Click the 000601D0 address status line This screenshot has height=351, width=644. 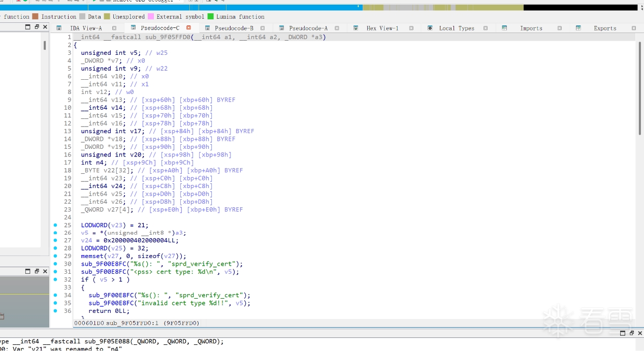coord(137,323)
